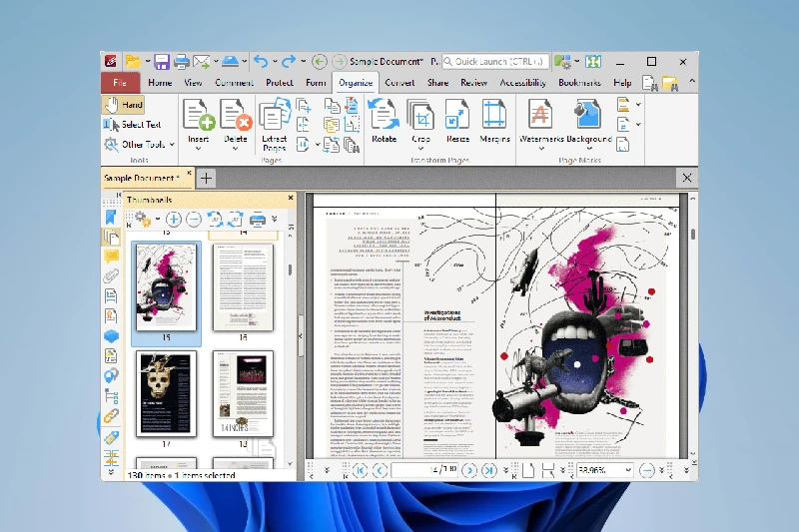
Task: Open the Bookmarks pane from sidebar
Action: [111, 218]
